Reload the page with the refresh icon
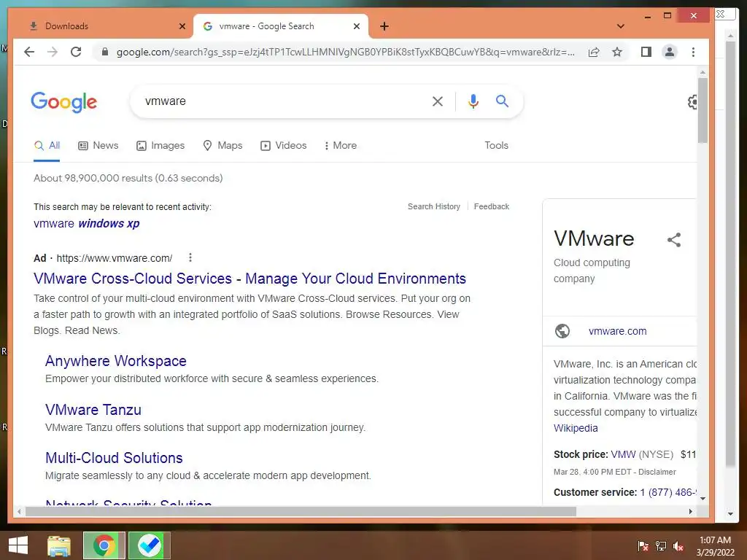747x560 pixels. pos(76,52)
